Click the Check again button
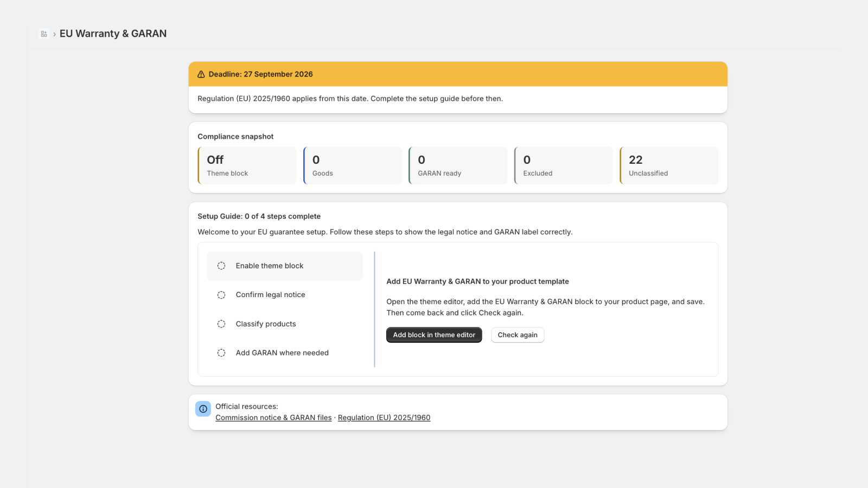This screenshot has width=868, height=488. pos(518,335)
